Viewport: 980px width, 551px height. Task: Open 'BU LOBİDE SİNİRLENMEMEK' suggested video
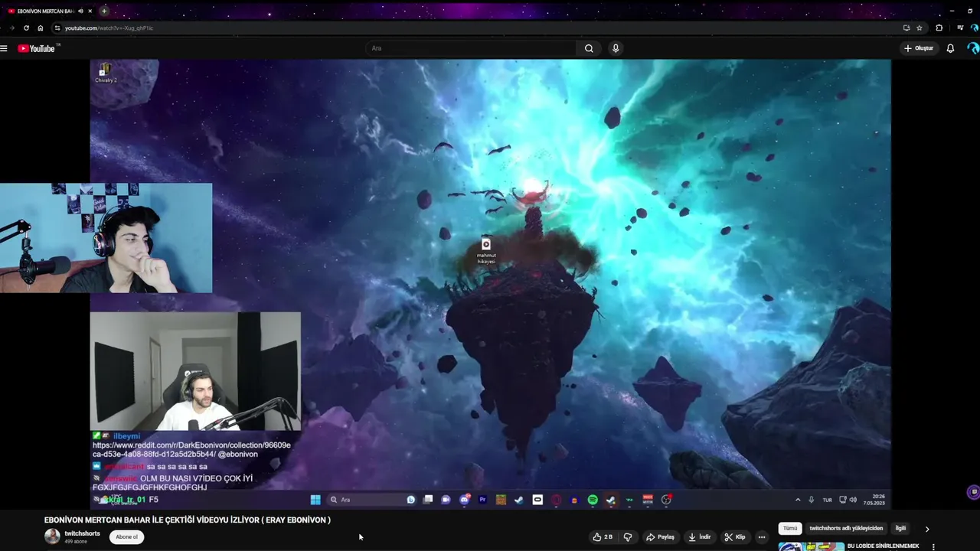click(x=883, y=546)
